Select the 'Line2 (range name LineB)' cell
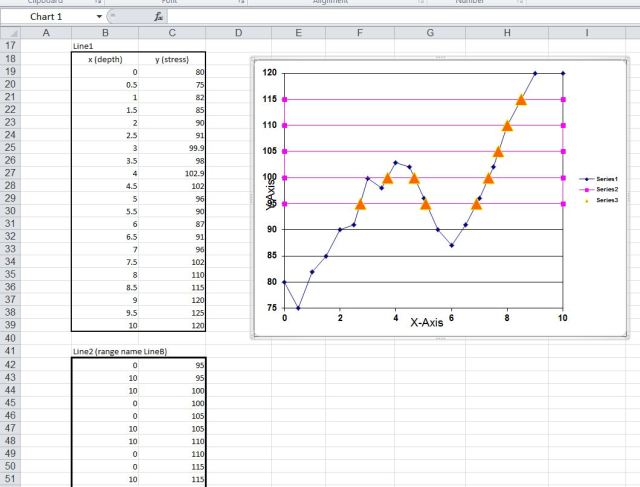 (112, 353)
